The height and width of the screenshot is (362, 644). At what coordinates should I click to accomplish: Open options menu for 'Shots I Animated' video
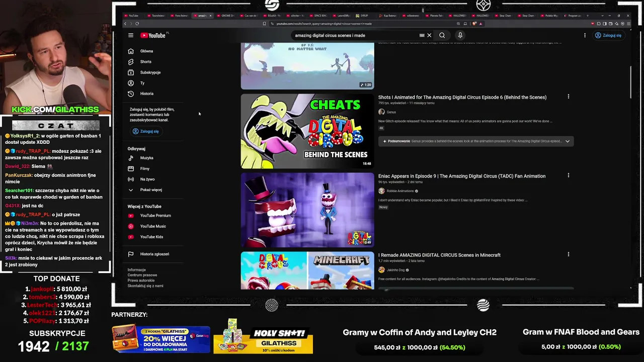[569, 97]
